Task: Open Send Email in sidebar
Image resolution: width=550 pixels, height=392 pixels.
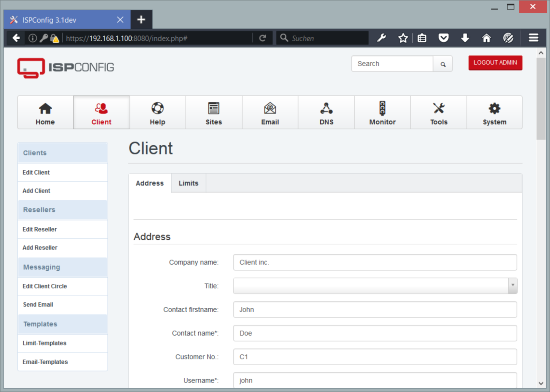Action: [62, 304]
